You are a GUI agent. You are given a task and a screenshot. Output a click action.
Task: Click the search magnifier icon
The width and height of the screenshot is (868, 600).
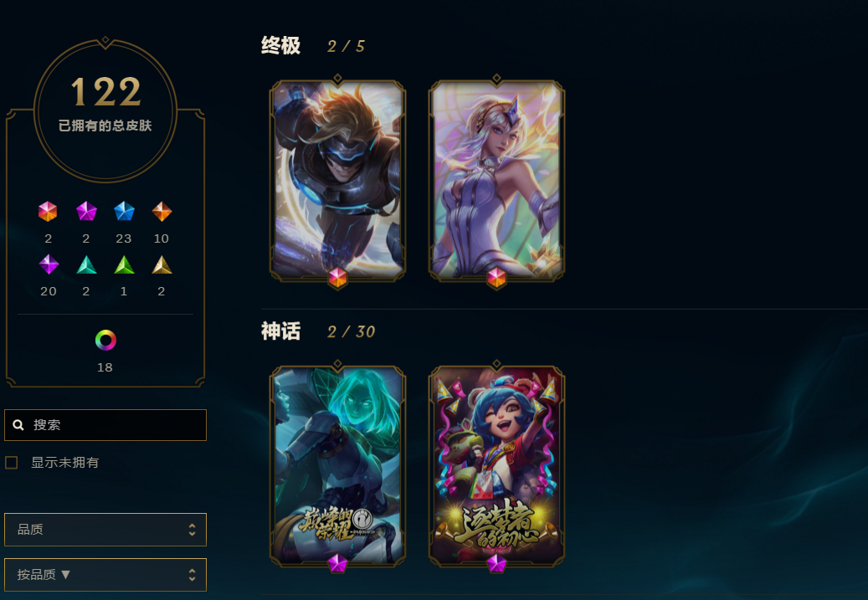point(18,425)
